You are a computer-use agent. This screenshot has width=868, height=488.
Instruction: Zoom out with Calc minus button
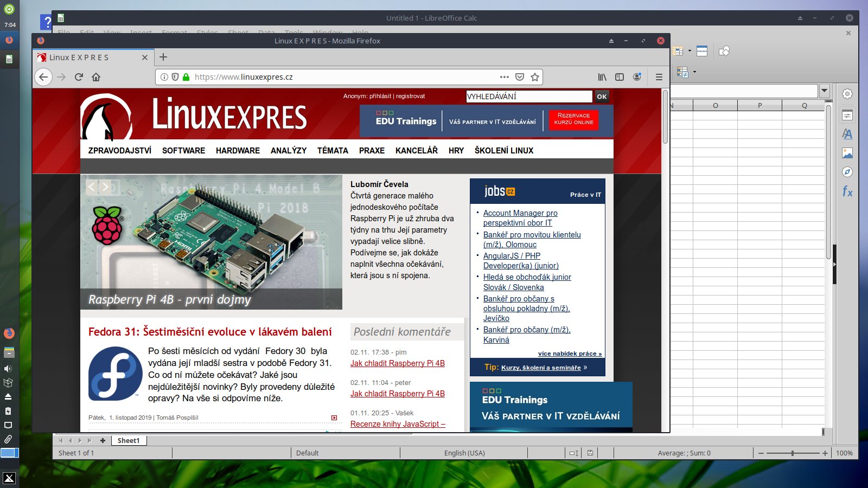tap(761, 453)
